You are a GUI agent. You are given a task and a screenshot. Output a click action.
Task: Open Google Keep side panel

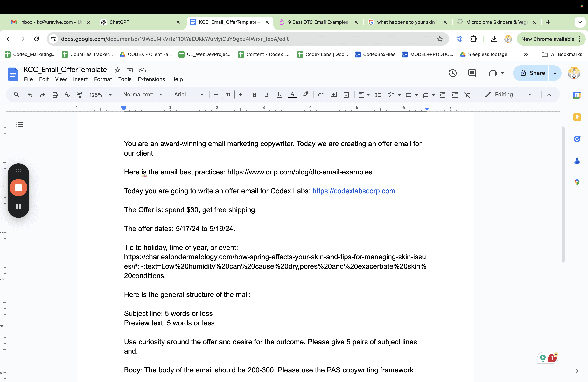click(x=577, y=117)
